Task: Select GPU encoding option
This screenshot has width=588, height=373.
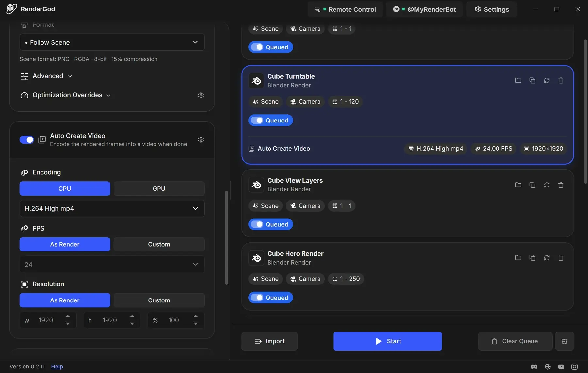Action: pos(159,188)
